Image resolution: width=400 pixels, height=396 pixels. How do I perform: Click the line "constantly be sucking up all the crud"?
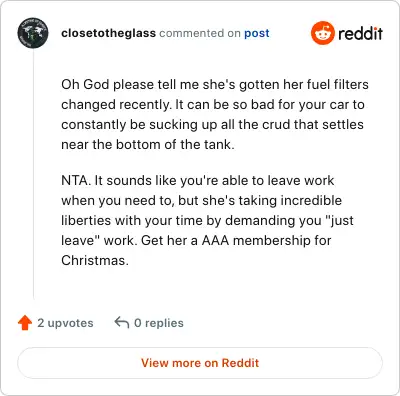coord(212,124)
